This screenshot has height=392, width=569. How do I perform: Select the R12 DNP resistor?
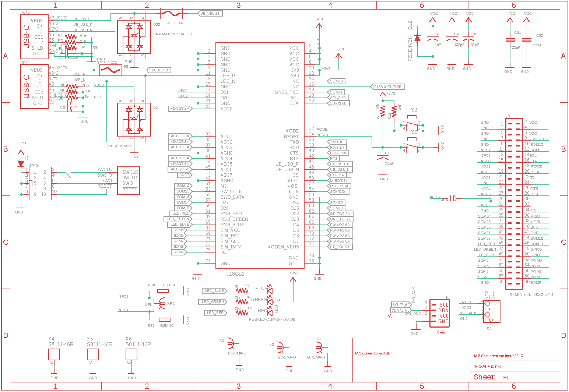(394, 111)
